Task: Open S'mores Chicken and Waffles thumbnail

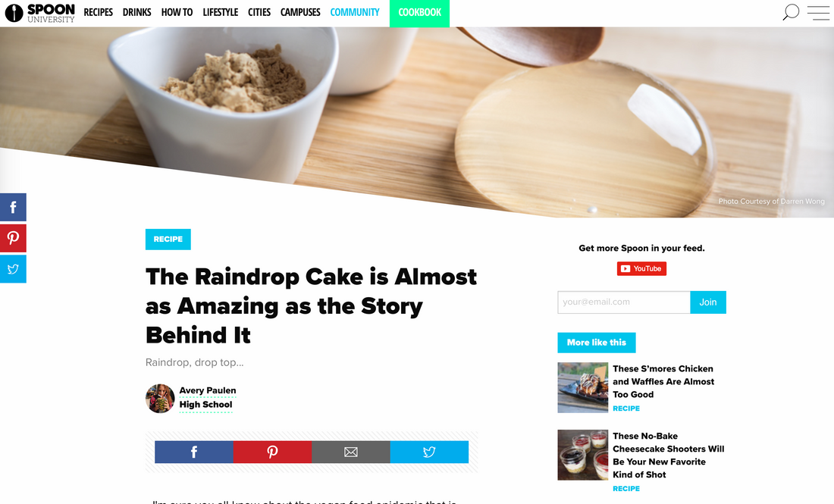Action: point(582,387)
